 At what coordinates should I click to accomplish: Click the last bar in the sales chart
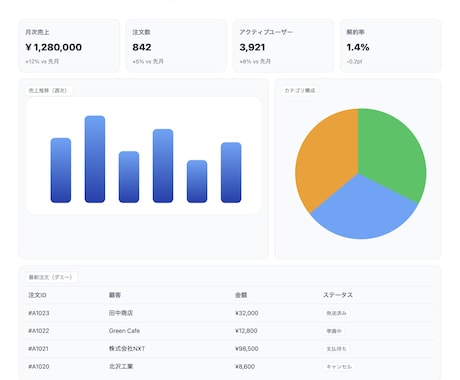231,172
